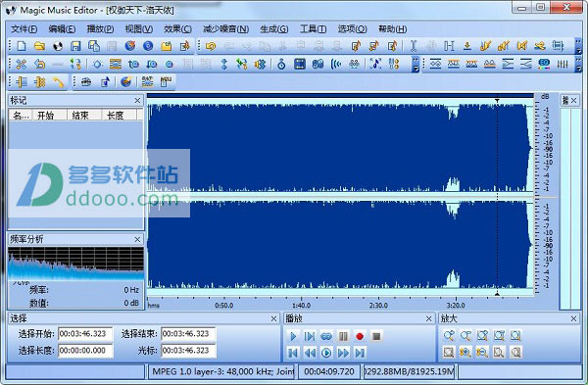
Task: Close the 播放 playback panel
Action: 429,318
